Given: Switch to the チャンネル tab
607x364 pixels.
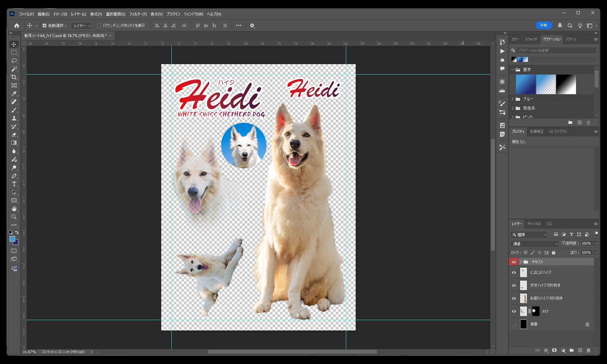Looking at the screenshot, I should point(534,224).
